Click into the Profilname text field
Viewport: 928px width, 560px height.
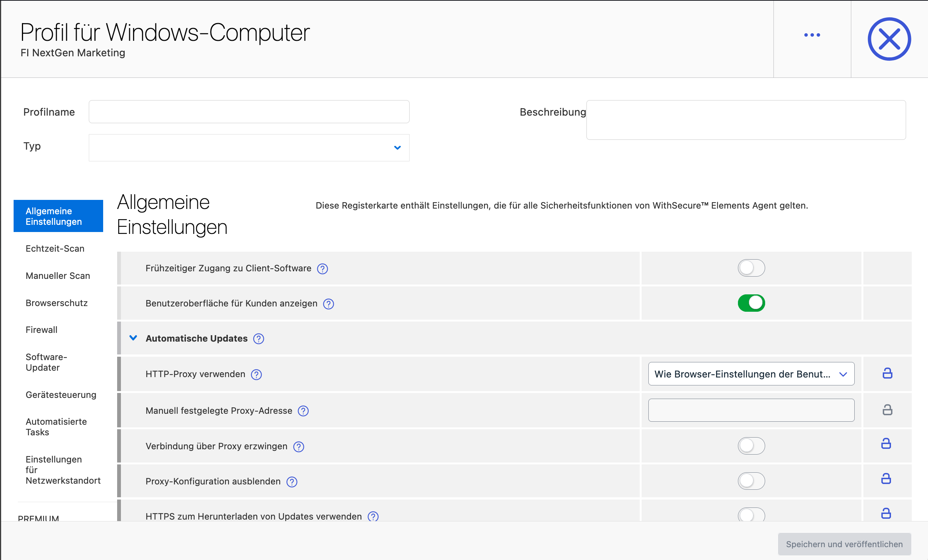click(249, 112)
